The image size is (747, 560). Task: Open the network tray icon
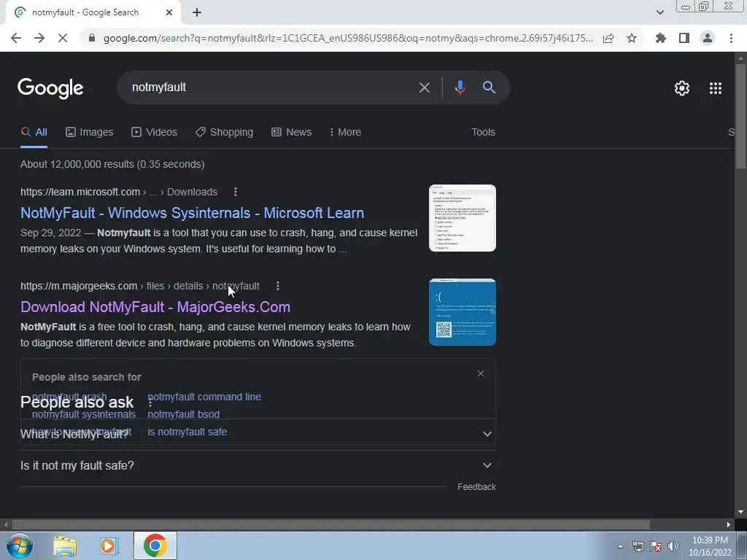tap(638, 546)
